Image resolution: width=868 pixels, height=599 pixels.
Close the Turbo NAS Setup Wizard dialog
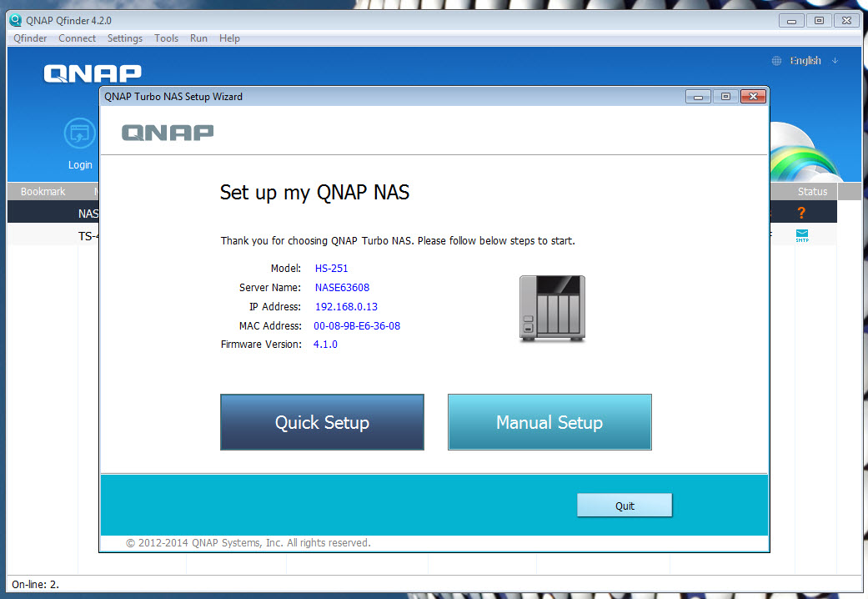pyautogui.click(x=753, y=97)
